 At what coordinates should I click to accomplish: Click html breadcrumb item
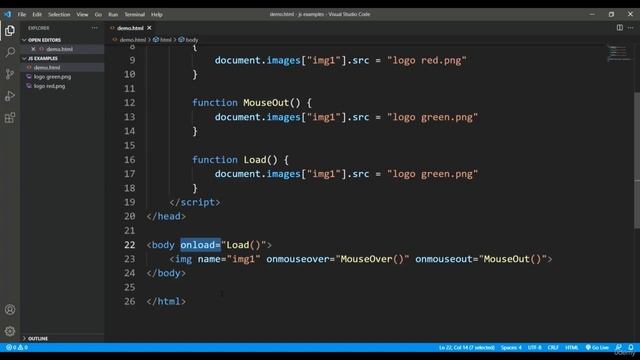pyautogui.click(x=166, y=40)
